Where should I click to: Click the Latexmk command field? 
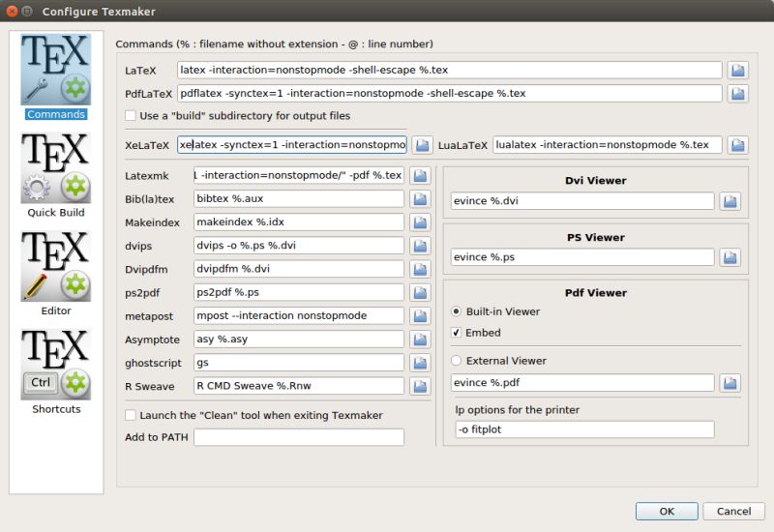(x=299, y=175)
